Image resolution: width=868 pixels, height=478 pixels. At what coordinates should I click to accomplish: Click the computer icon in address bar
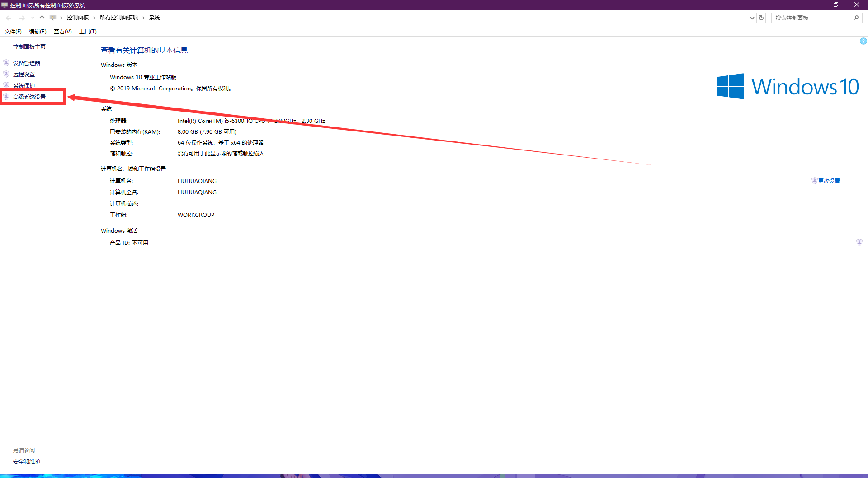tap(53, 18)
